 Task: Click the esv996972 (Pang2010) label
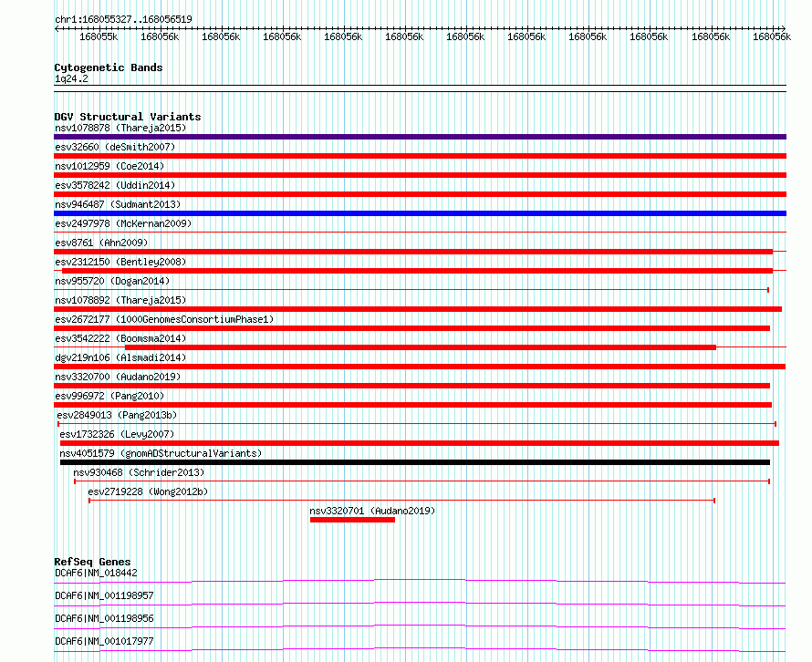(109, 396)
